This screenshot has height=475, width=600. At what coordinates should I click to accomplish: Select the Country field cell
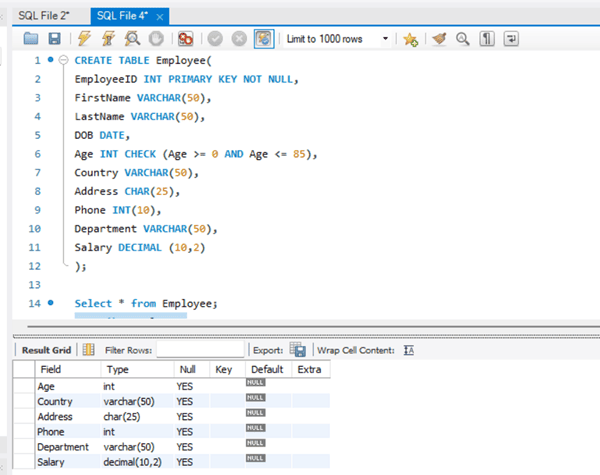pos(68,401)
